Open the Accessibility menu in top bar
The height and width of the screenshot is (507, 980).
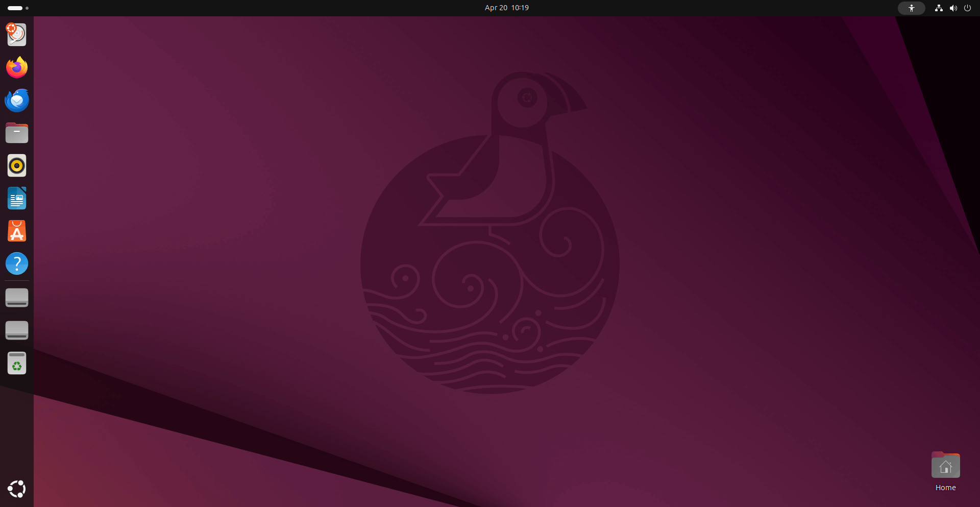point(912,8)
